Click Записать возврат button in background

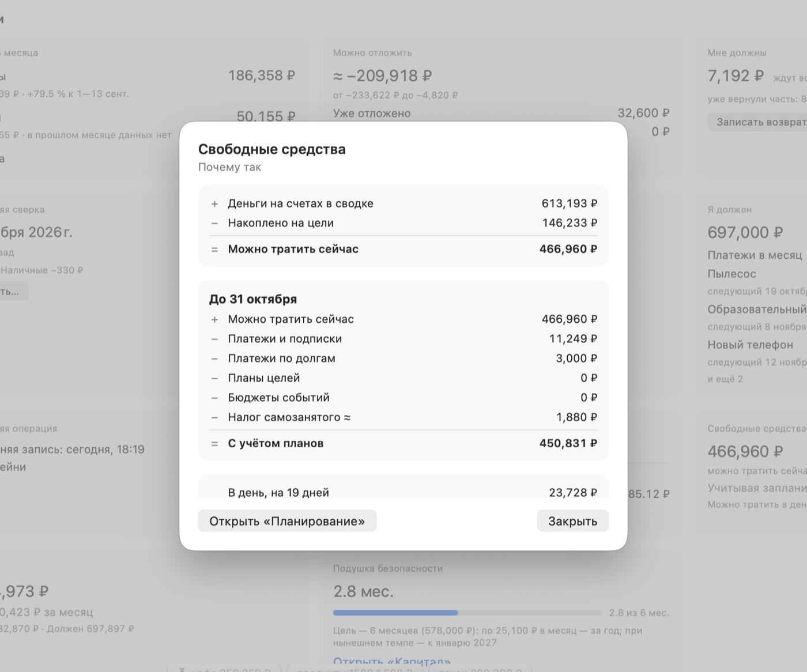pos(757,122)
